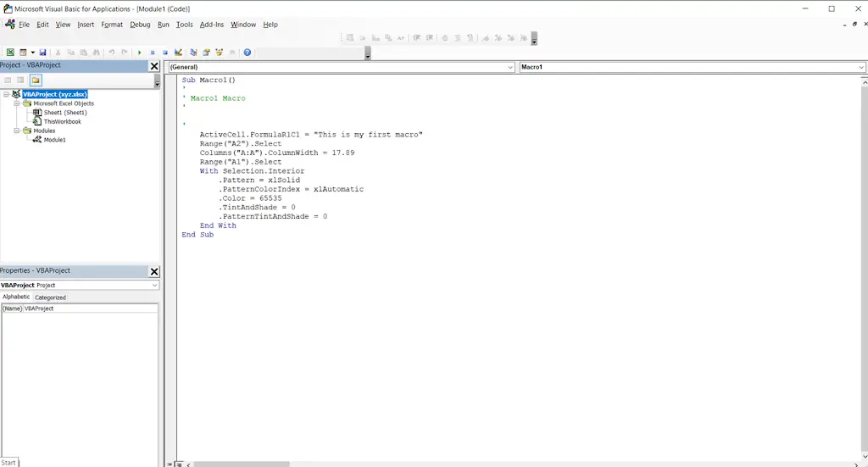Click the code window scroll up arrow
The image size is (868, 467).
865,81
